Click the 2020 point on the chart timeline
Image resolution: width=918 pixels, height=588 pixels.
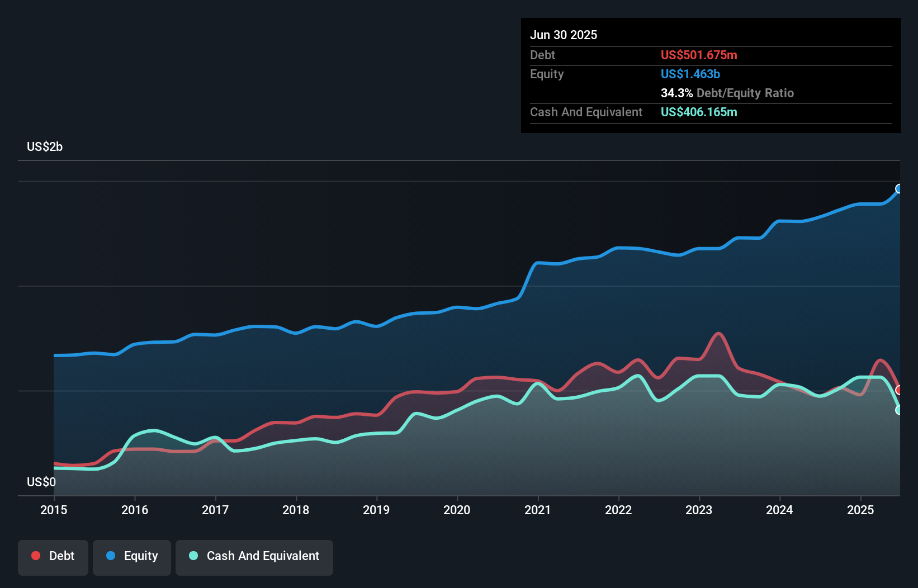457,510
